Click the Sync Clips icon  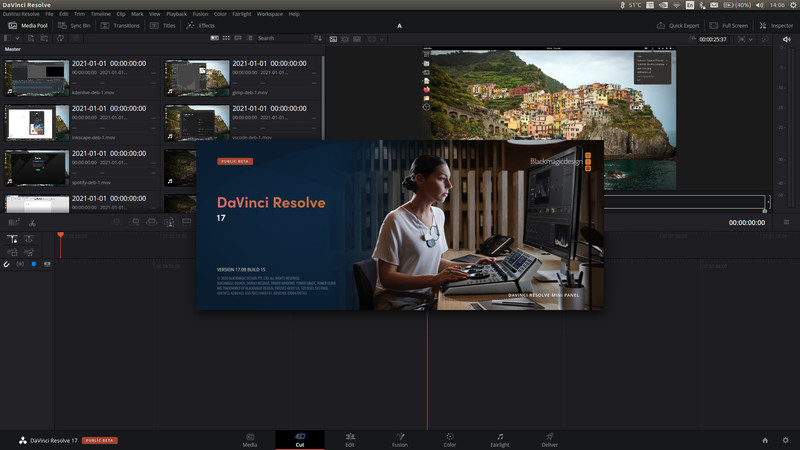pos(60,38)
